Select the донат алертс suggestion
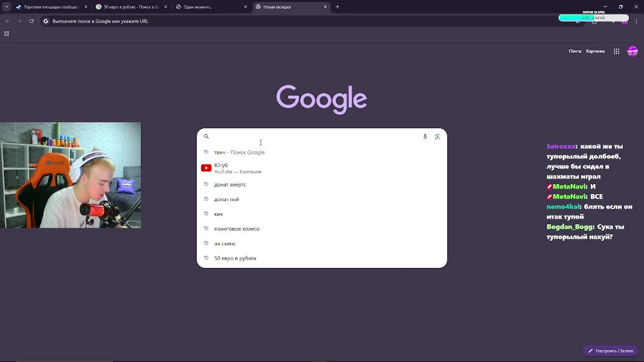 pos(322,185)
